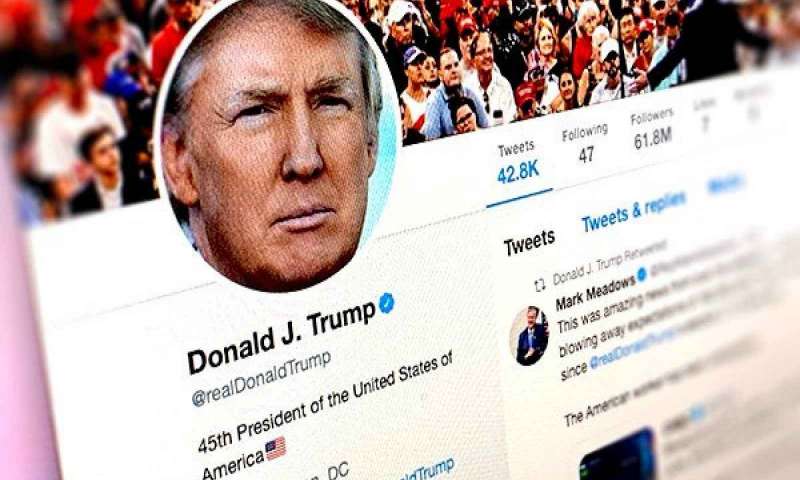View the Followers 61.8M list
The height and width of the screenshot is (480, 800).
(653, 129)
